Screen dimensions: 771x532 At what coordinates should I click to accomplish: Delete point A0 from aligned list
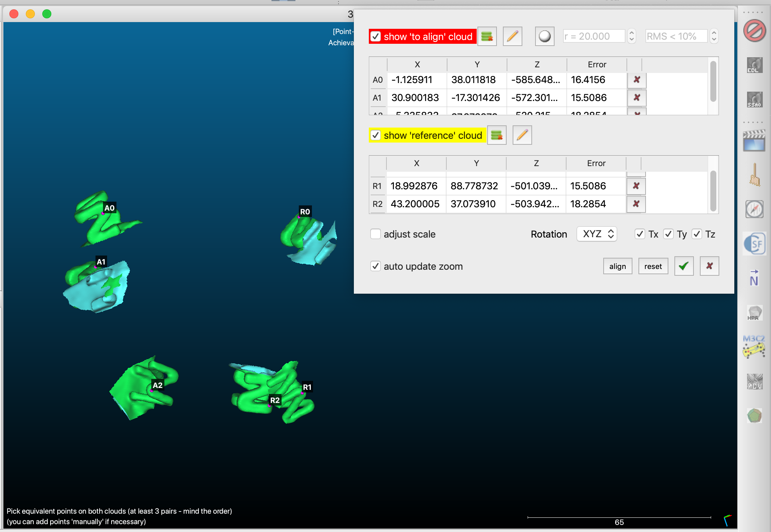(637, 80)
